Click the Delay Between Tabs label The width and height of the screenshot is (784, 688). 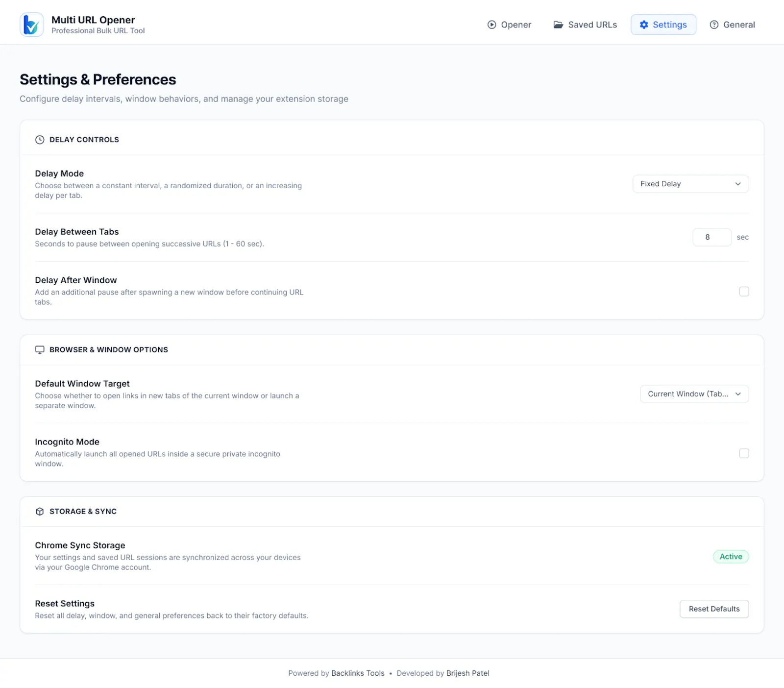tap(77, 232)
